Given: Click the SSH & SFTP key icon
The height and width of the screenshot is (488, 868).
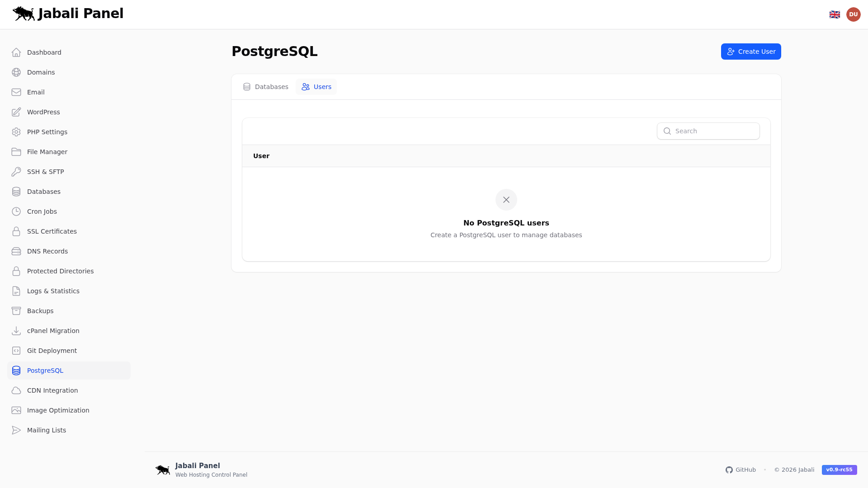Looking at the screenshot, I should pyautogui.click(x=16, y=172).
